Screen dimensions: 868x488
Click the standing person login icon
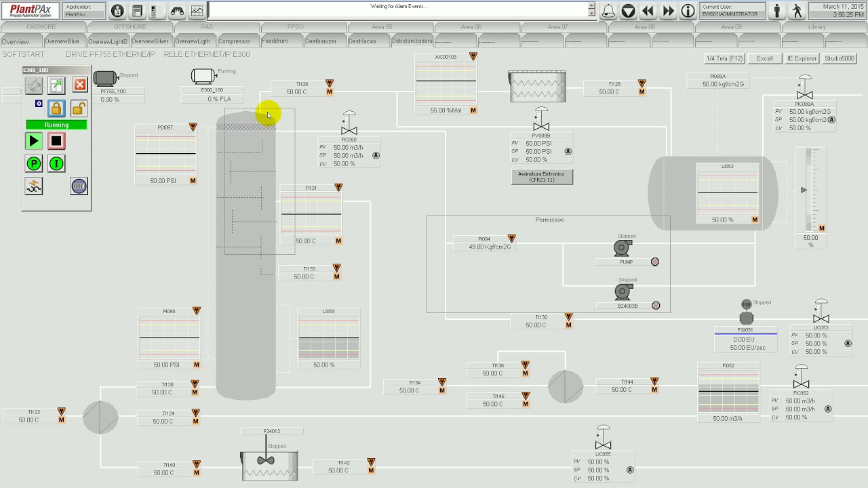click(777, 11)
